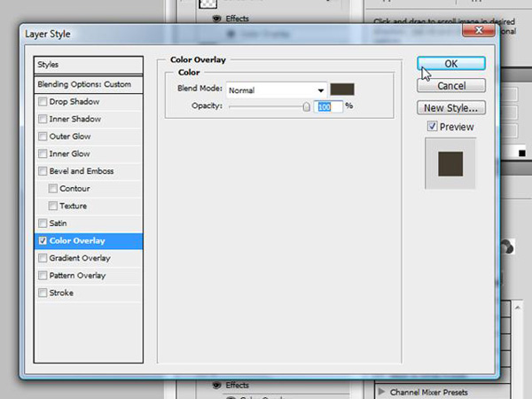Enable the Bevel and Emboss checkbox
Screen dimensions: 532x399
(x=43, y=171)
